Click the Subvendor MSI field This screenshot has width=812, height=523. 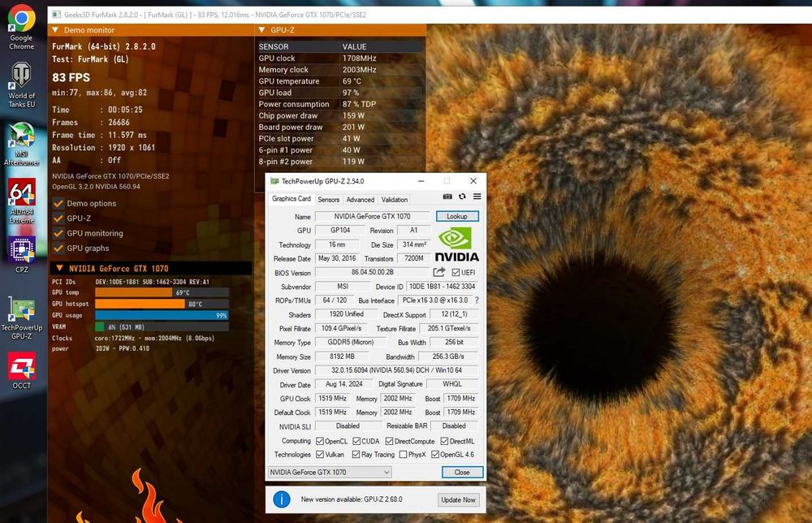tap(343, 287)
